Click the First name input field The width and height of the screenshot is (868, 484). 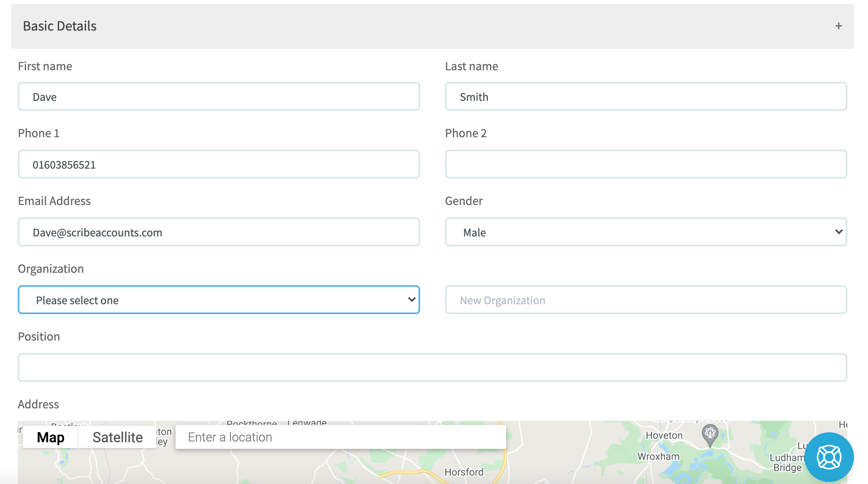pyautogui.click(x=219, y=96)
